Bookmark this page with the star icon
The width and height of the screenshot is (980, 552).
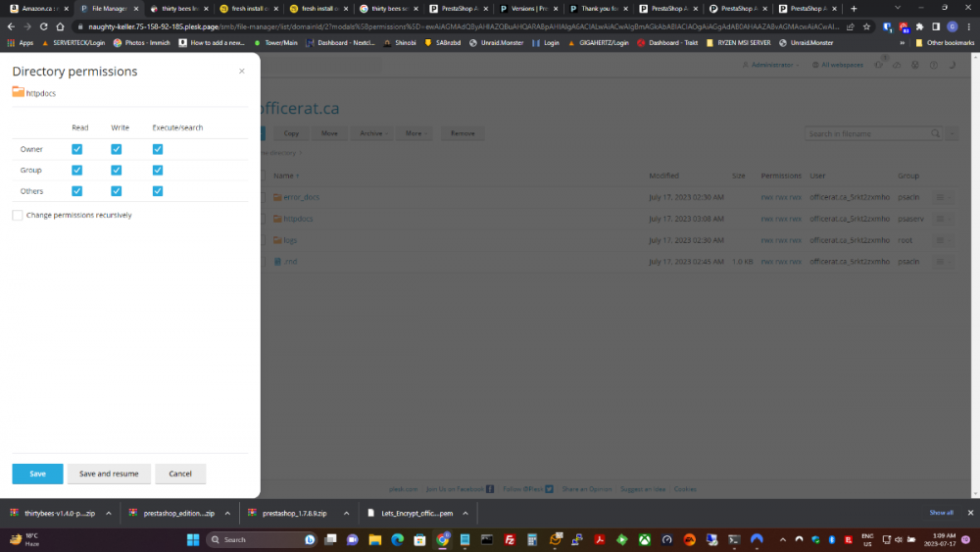coord(866,26)
